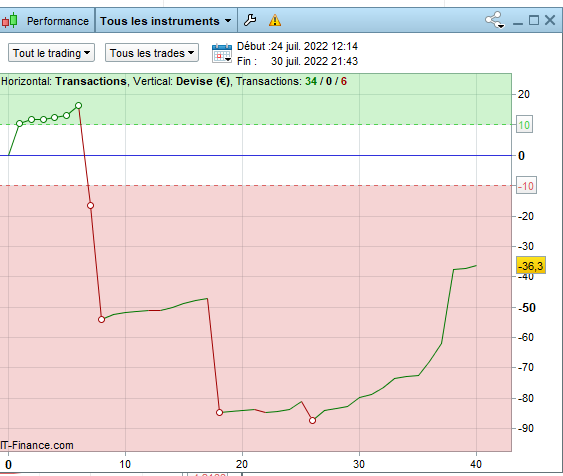Screen dimensions: 563x476
Task: Open the wrench settings icon
Action: [x=250, y=20]
